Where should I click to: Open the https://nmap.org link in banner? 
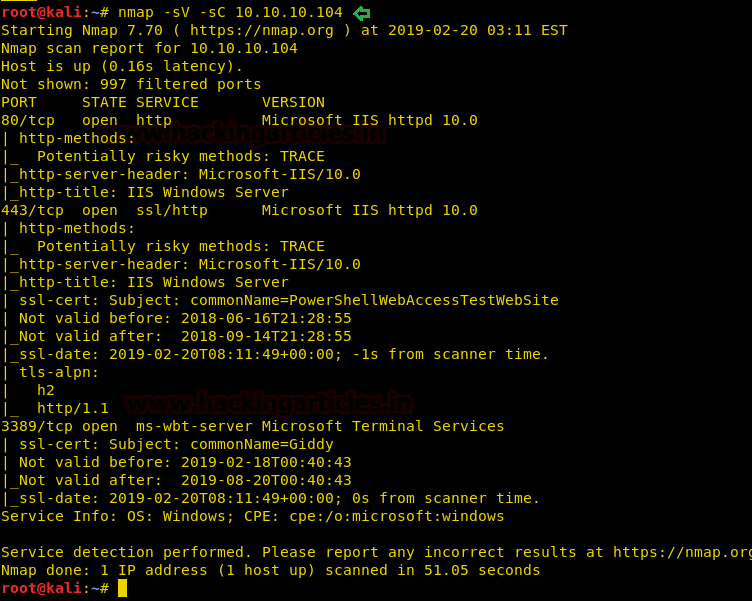[x=261, y=30]
